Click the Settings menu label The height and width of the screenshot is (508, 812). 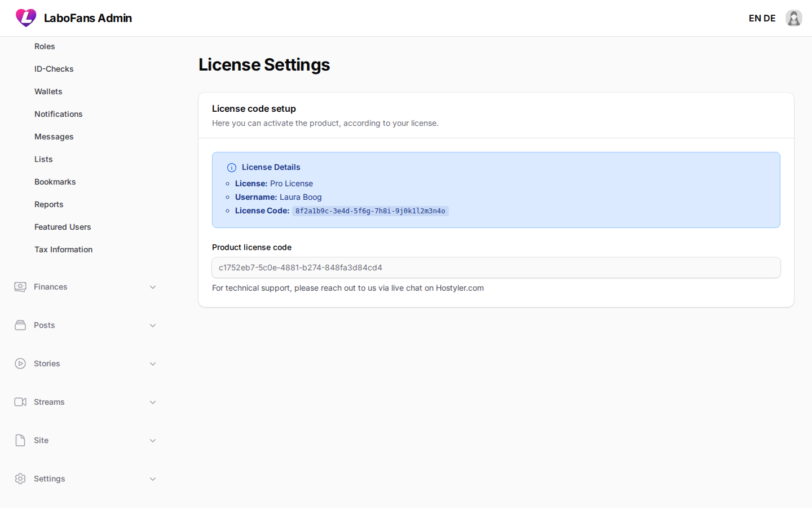50,479
